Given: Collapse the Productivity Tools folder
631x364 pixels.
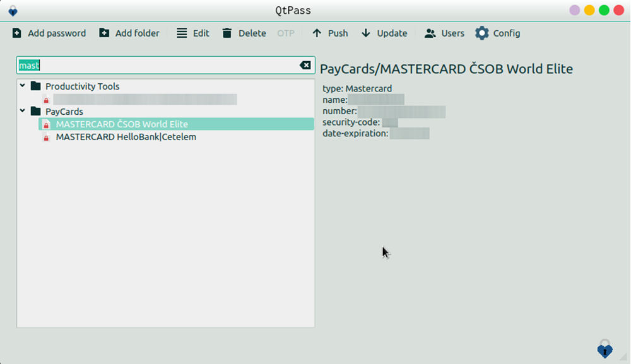Looking at the screenshot, I should click(x=23, y=86).
